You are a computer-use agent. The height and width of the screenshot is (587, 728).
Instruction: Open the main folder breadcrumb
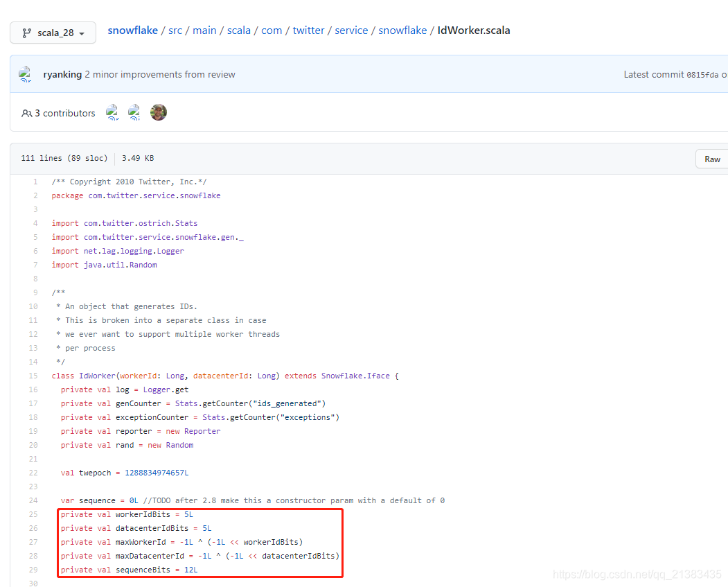pyautogui.click(x=204, y=30)
